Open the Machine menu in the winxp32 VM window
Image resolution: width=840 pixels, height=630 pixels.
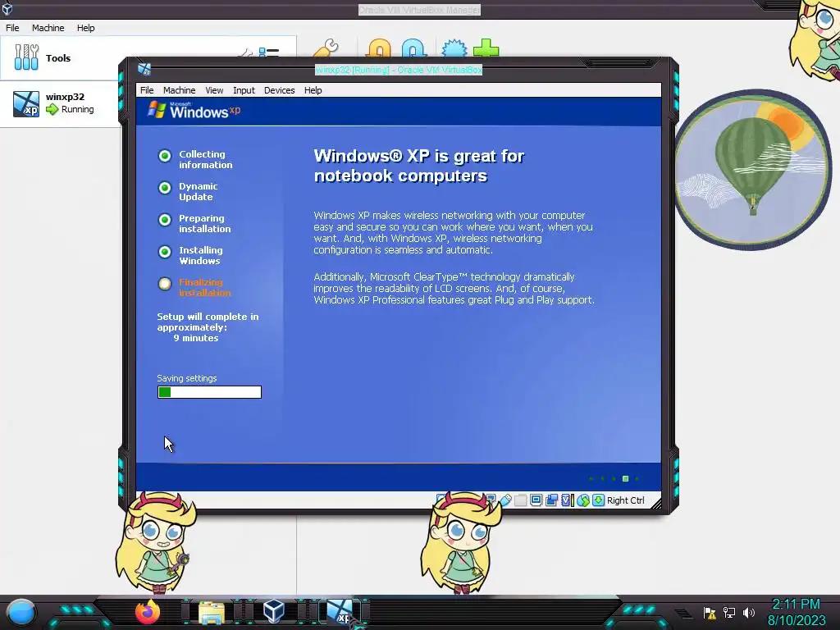(179, 90)
